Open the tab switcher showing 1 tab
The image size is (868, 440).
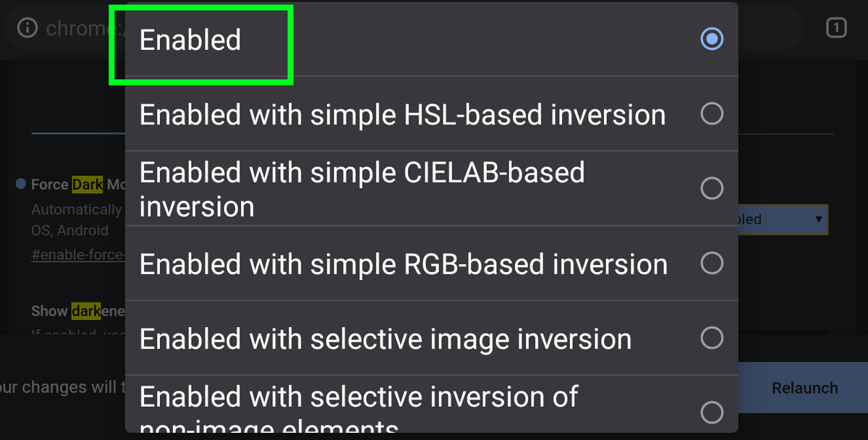[x=835, y=27]
